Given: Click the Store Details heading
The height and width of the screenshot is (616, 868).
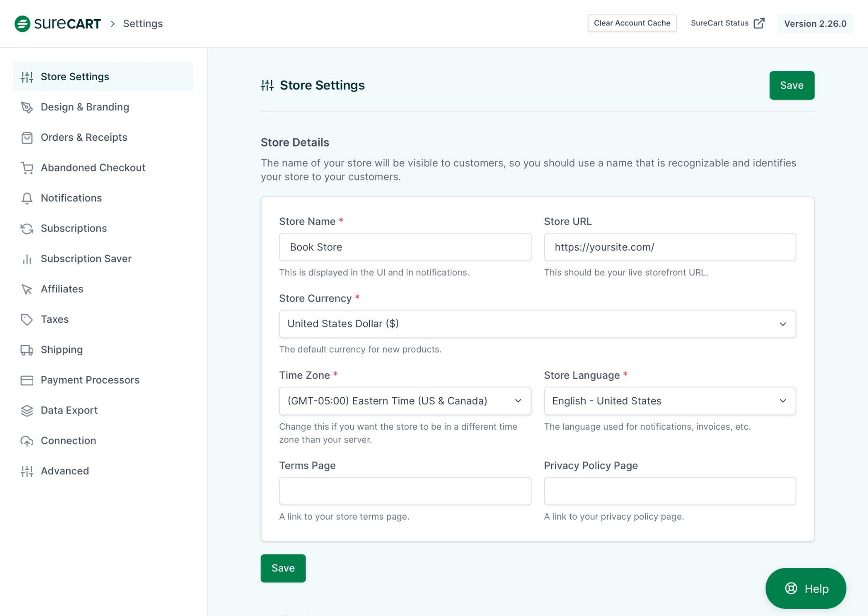Looking at the screenshot, I should tap(295, 143).
